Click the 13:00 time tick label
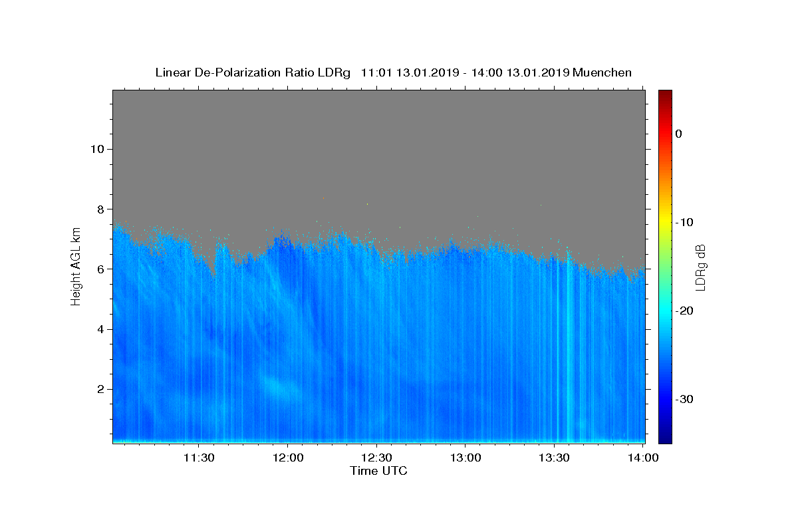 (465, 458)
